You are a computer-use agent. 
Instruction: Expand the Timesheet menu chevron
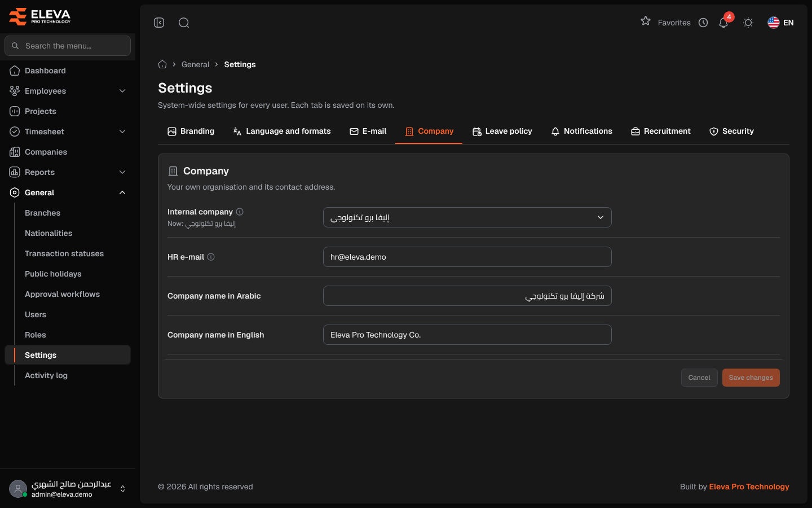click(122, 132)
